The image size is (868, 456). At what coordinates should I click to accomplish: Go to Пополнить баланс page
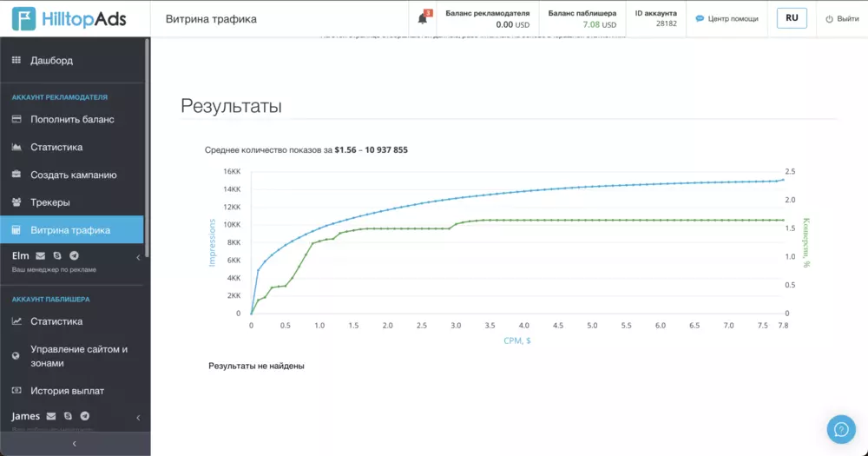72,119
